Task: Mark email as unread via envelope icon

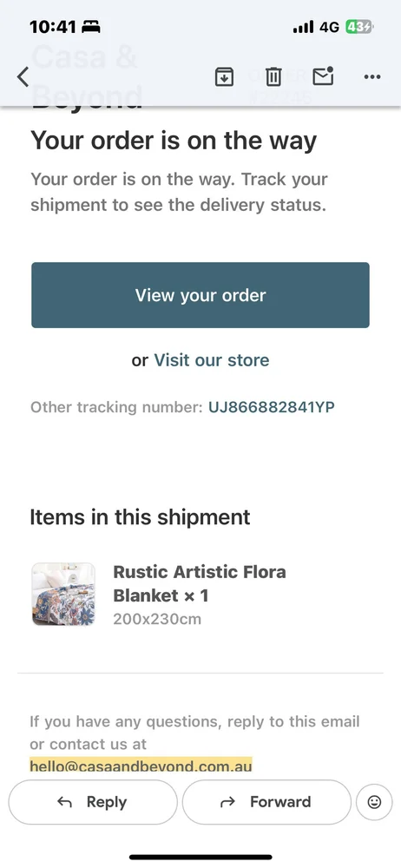Action: [x=323, y=76]
